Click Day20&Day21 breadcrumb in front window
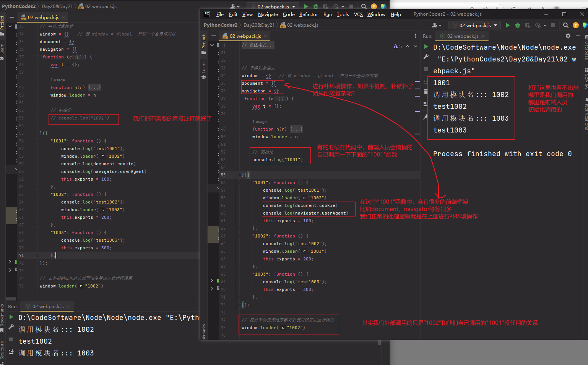The width and height of the screenshot is (588, 365). coord(259,25)
